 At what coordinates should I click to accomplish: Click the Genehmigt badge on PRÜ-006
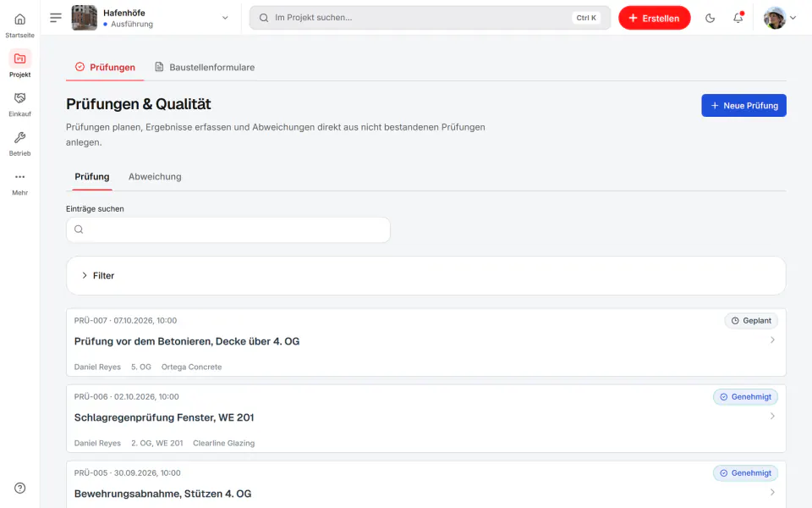[x=745, y=397]
